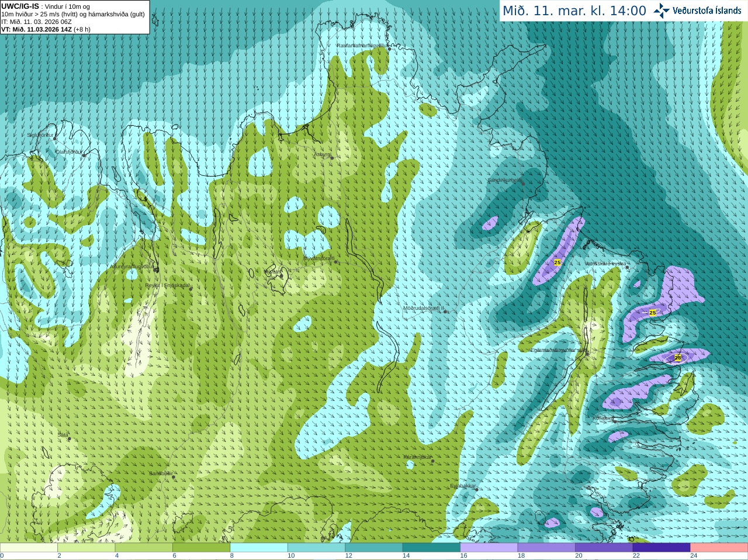Pick the 14–16 m/s dark teal legend swatch
Viewport: 748px width, 560px height.
431,548
